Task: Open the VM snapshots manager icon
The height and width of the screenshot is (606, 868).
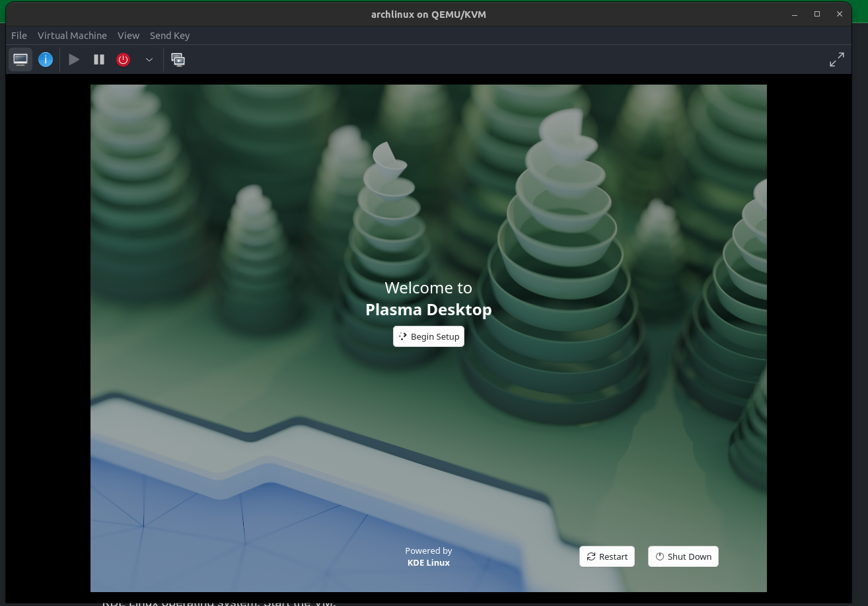Action: [x=178, y=59]
